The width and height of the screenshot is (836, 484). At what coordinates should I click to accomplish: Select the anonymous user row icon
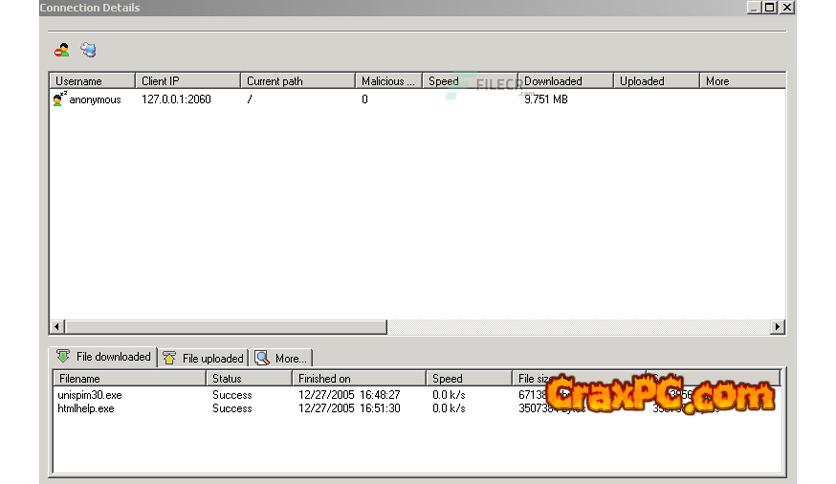click(x=59, y=99)
